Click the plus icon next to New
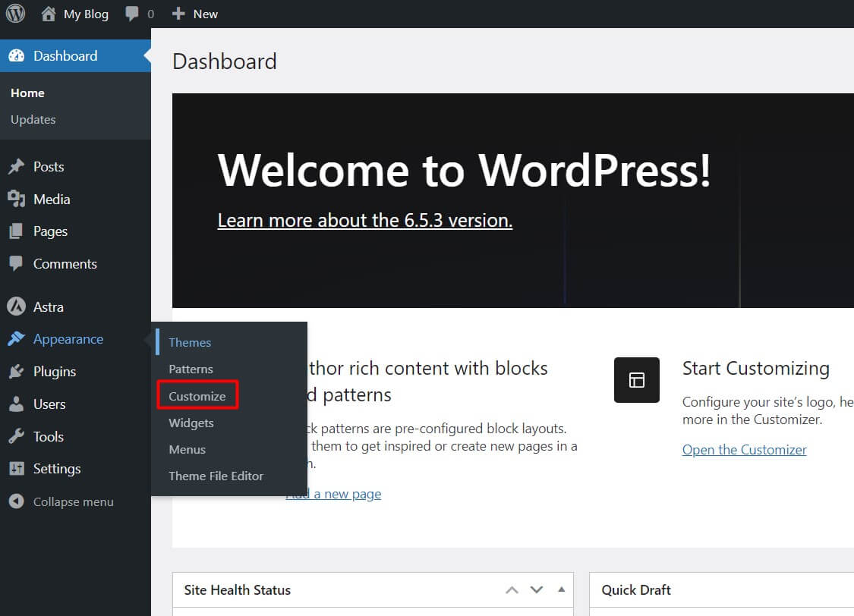Image resolution: width=854 pixels, height=616 pixels. tap(178, 14)
